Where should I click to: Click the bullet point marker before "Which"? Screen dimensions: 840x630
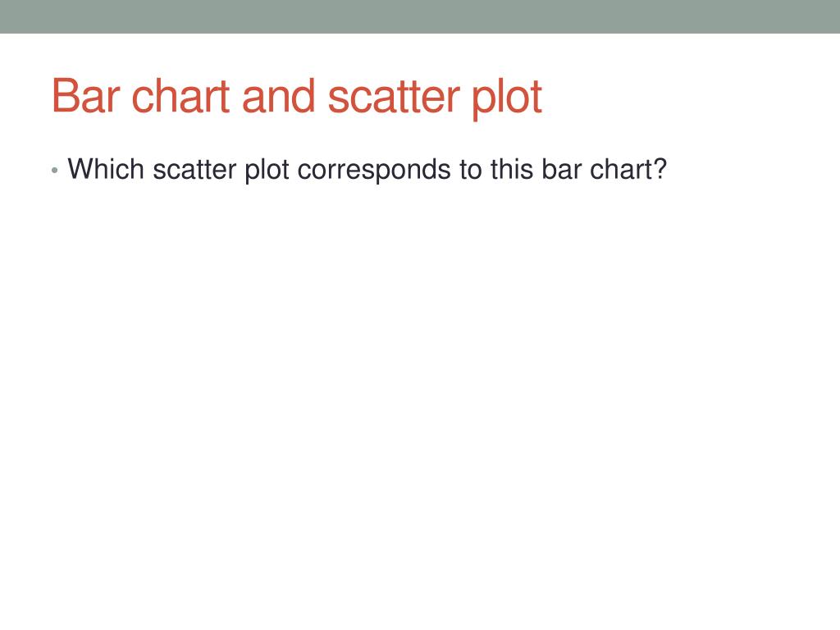pos(55,171)
